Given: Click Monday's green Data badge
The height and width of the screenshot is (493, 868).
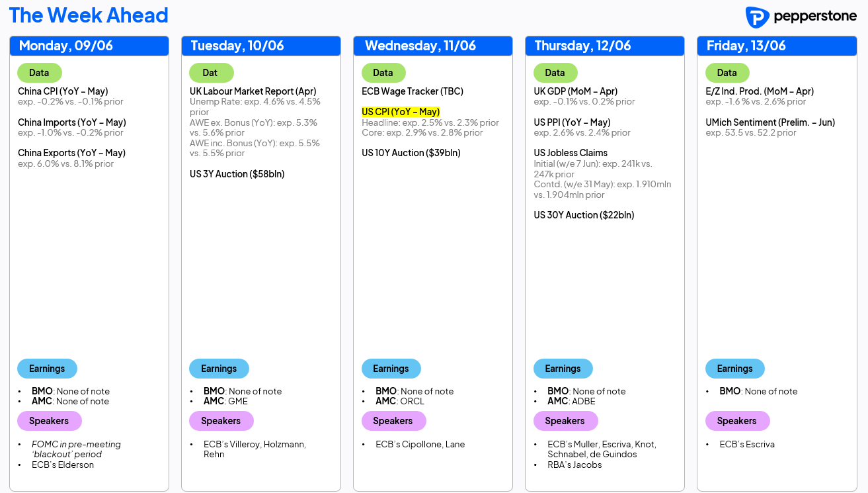Looking at the screenshot, I should (39, 73).
